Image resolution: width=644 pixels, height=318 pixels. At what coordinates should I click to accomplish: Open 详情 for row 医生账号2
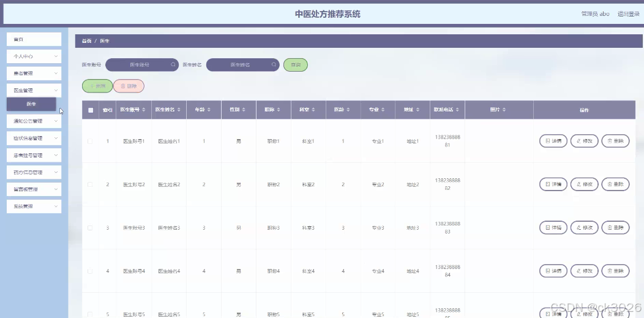coord(553,184)
